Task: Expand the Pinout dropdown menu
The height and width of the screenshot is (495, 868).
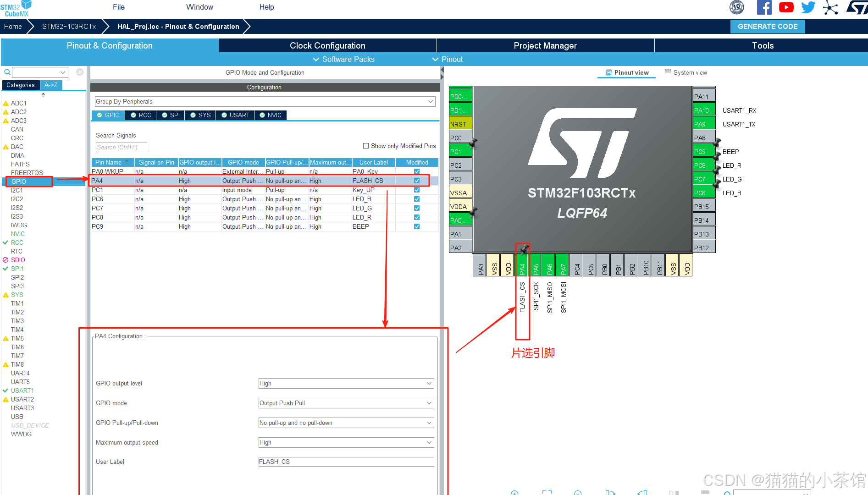Action: point(448,59)
